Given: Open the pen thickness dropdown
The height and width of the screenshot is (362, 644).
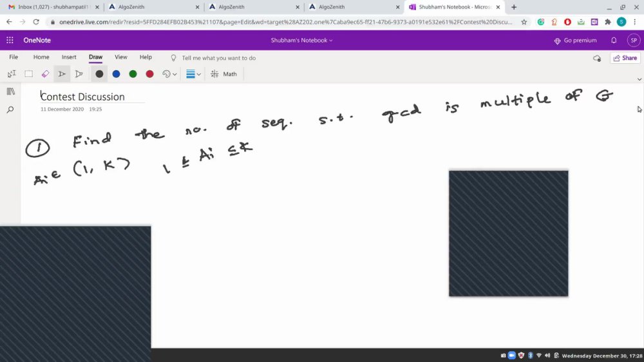Looking at the screenshot, I should (193, 74).
